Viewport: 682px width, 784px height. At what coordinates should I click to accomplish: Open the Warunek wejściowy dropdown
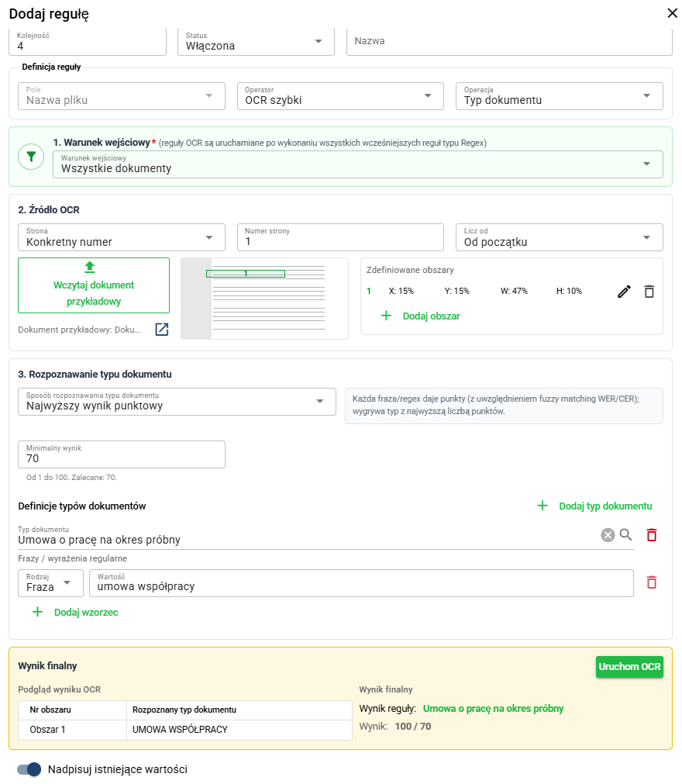tap(358, 164)
